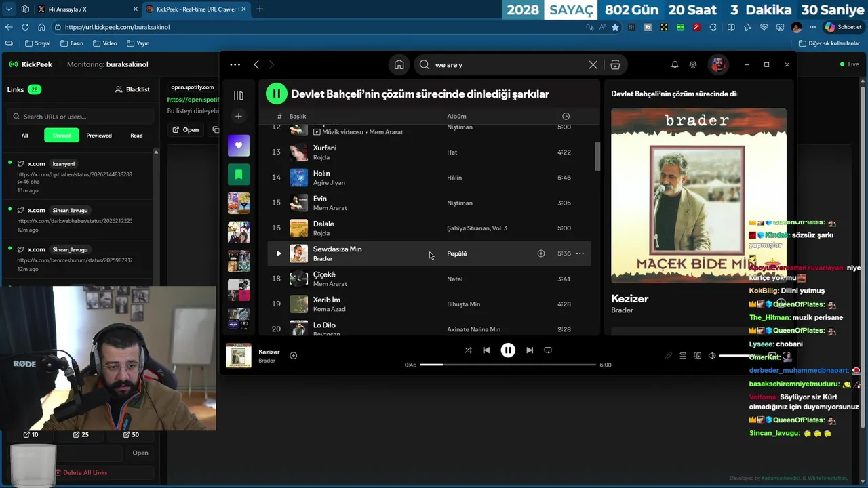
Task: Open Spotify Home icon
Action: pos(399,64)
